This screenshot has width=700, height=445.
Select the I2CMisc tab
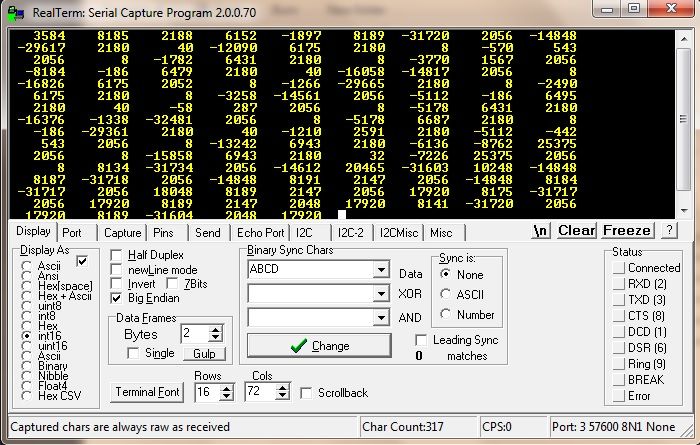click(x=399, y=233)
